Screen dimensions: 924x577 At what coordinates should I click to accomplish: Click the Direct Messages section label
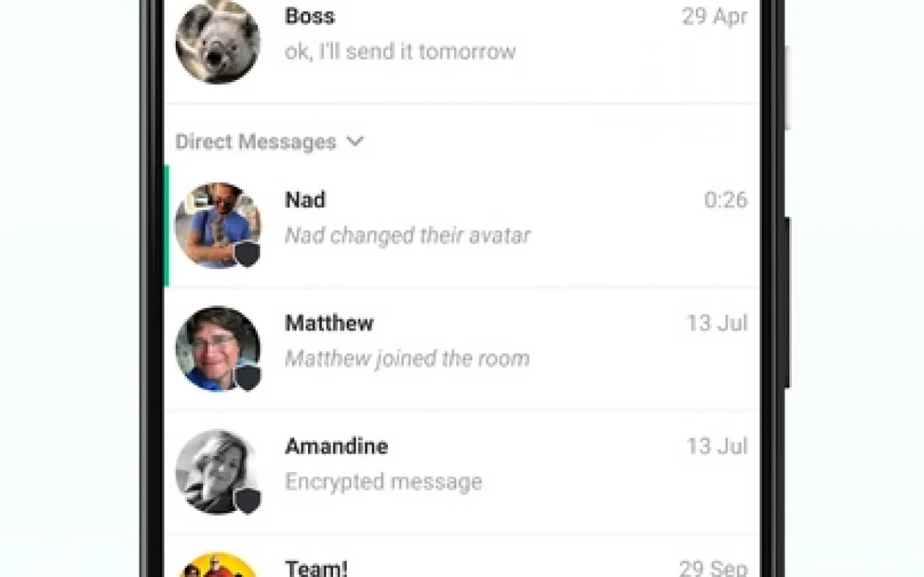256,142
